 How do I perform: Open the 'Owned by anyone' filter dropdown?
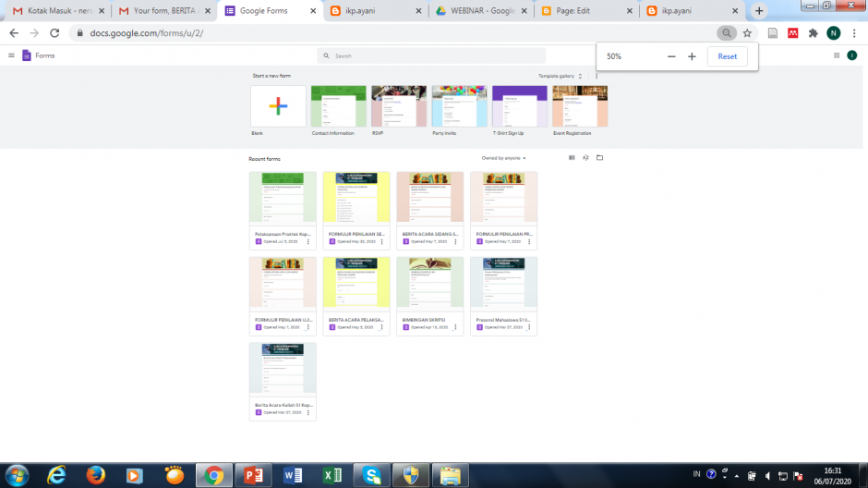(x=504, y=158)
